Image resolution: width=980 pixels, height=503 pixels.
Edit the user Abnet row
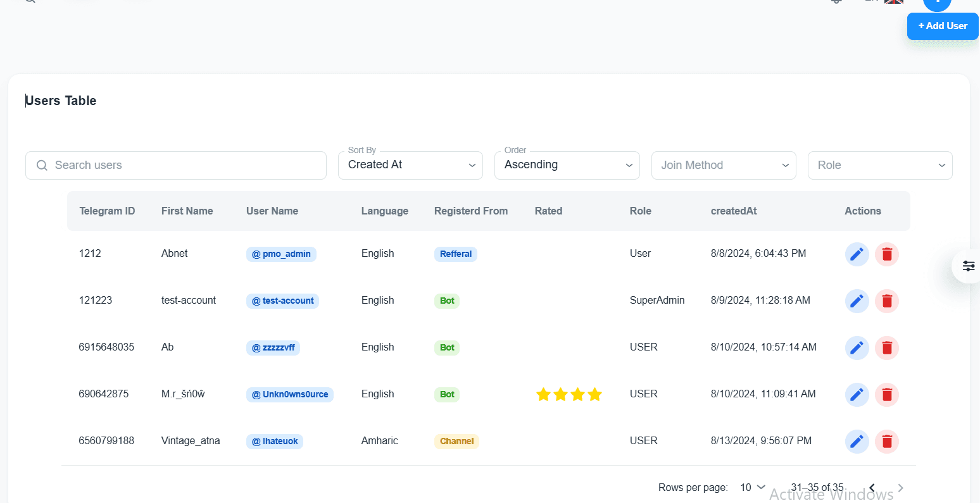[857, 254]
